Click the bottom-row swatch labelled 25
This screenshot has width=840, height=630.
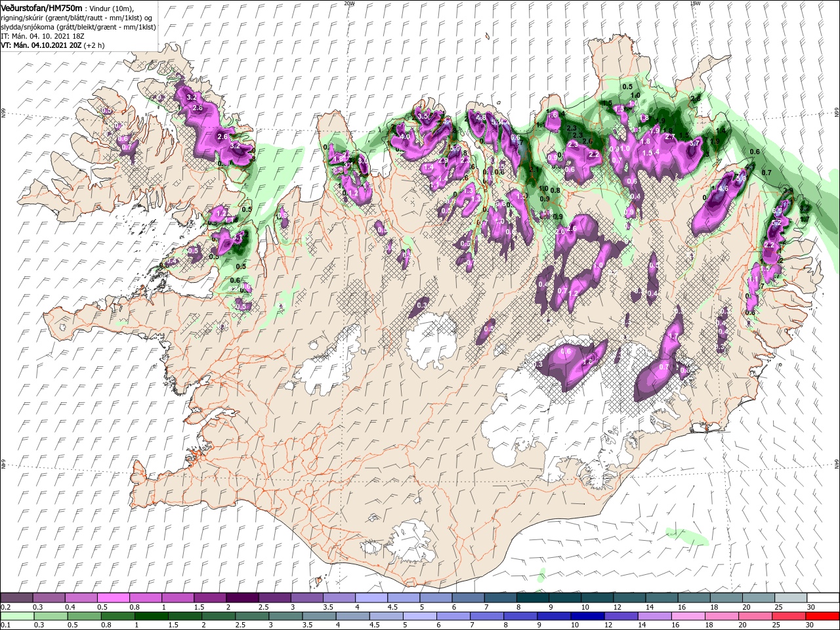tap(789, 616)
